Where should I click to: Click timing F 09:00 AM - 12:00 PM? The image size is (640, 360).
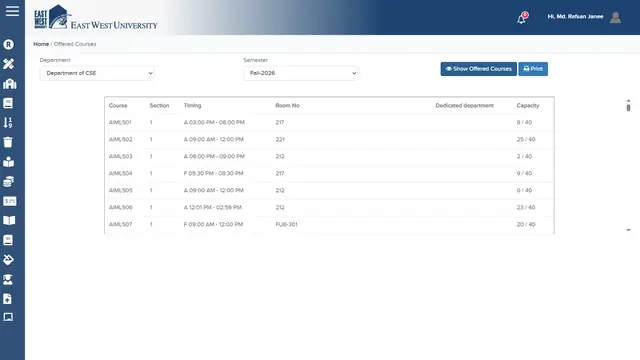pos(213,224)
